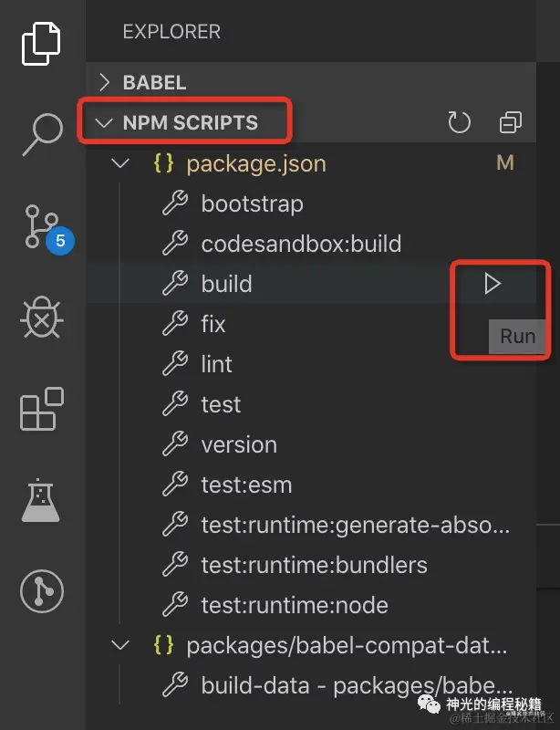Open the Search view
The width and height of the screenshot is (560, 730).
point(41,135)
